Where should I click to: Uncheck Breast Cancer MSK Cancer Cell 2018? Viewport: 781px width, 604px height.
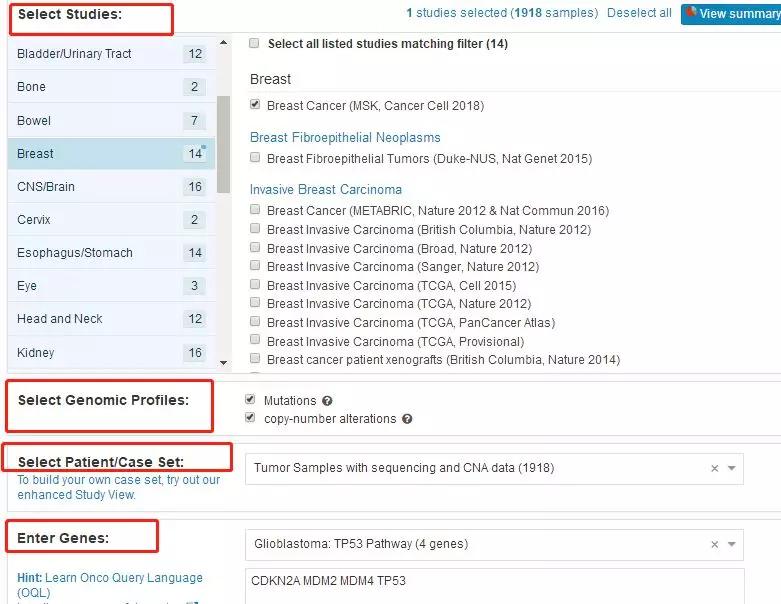tap(256, 105)
